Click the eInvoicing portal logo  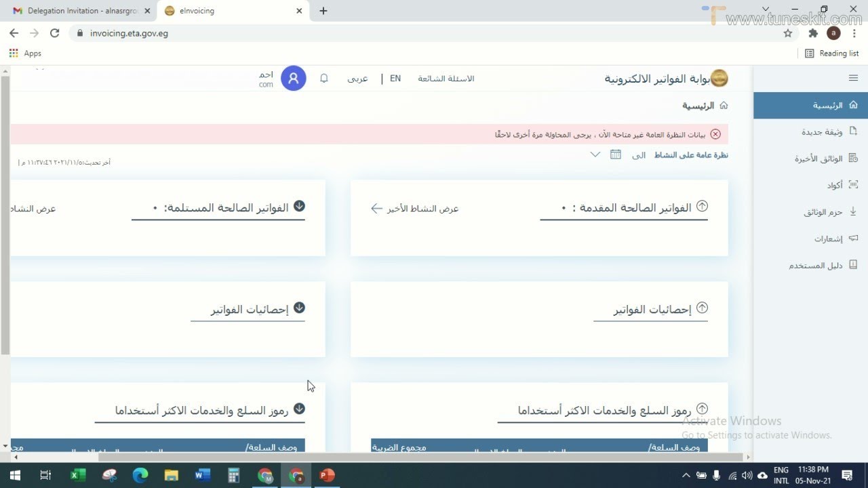pos(719,79)
